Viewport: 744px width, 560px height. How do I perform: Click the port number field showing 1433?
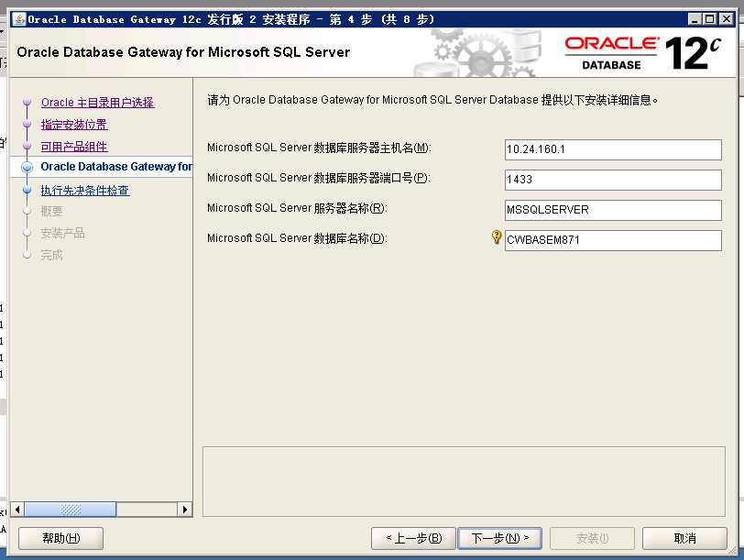[613, 180]
